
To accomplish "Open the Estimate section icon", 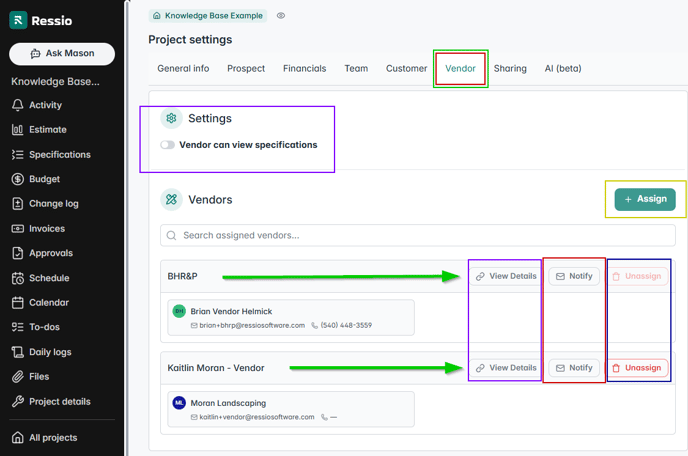I will 18,130.
